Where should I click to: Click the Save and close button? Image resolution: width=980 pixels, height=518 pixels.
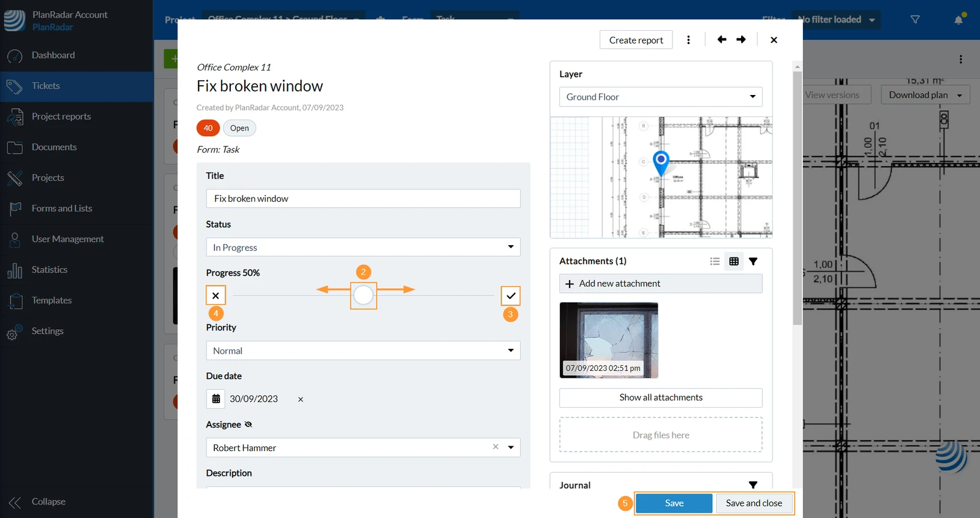(x=754, y=503)
